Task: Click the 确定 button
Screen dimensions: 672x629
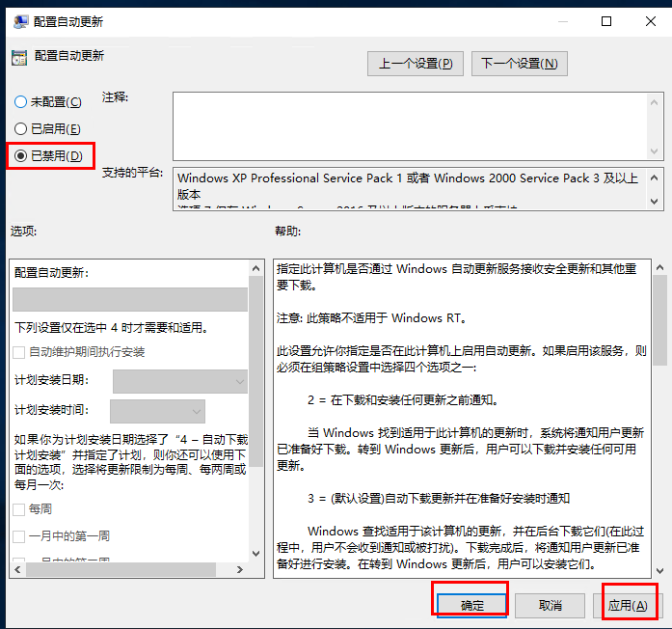Action: (472, 605)
